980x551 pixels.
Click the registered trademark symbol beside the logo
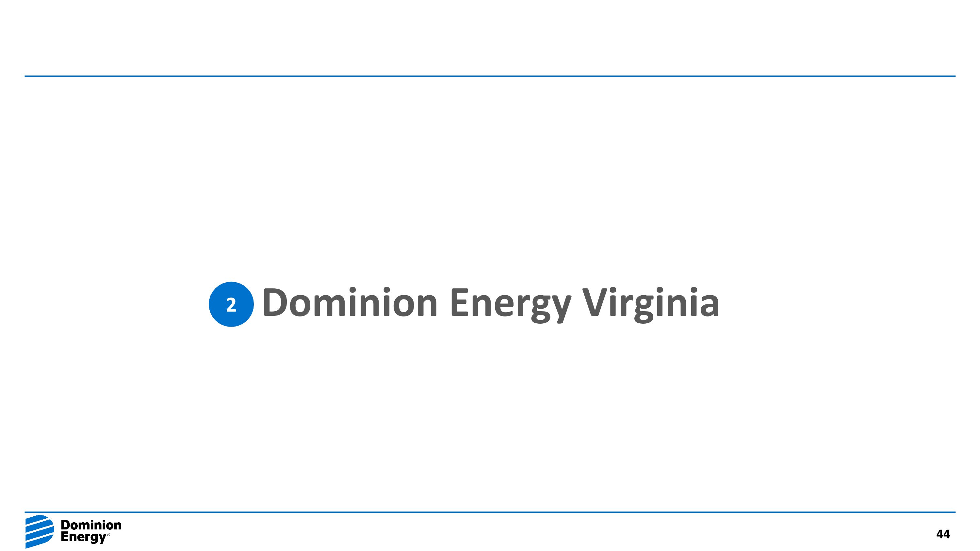pyautogui.click(x=109, y=535)
